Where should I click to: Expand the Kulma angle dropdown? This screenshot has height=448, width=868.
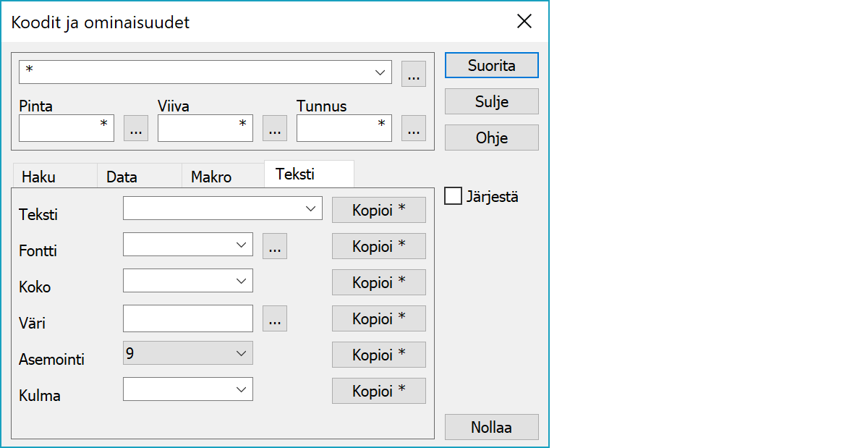click(242, 389)
